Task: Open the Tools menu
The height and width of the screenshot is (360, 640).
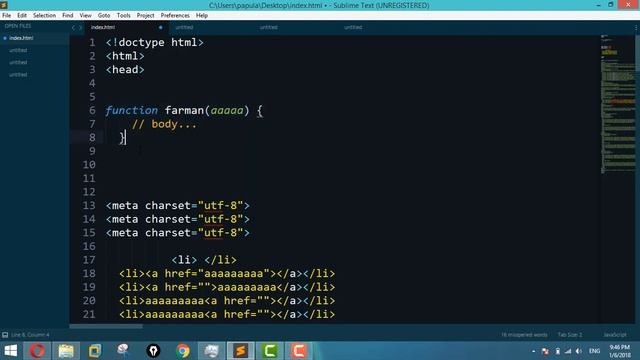Action: [x=123, y=16]
